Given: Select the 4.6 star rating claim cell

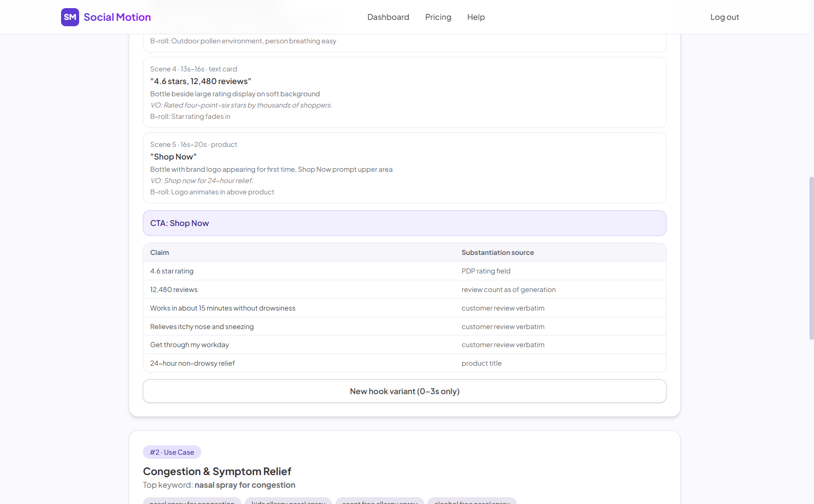Looking at the screenshot, I should 172,271.
